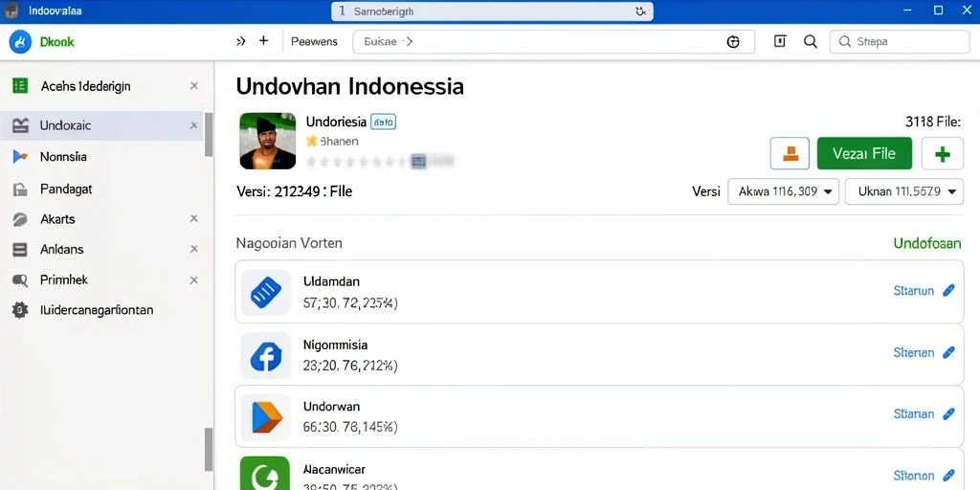Click the Undorwan colorful triangle app icon
Viewport: 980px width, 490px height.
266,417
